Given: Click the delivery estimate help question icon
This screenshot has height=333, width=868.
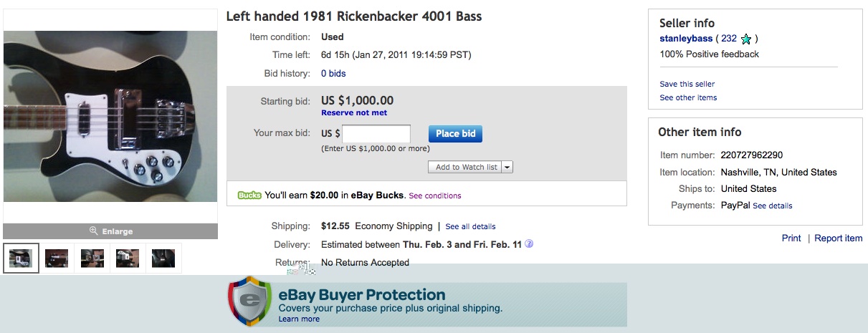Looking at the screenshot, I should 529,244.
